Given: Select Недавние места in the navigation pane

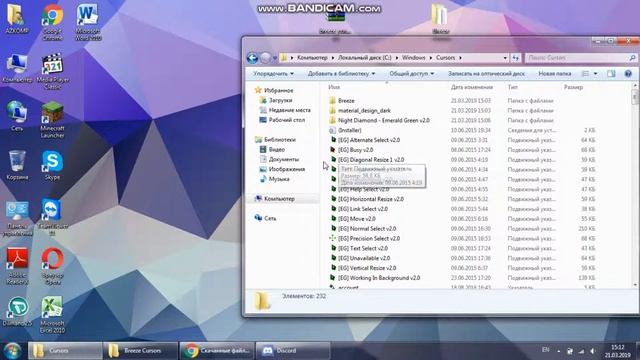Looking at the screenshot, I should point(289,110).
